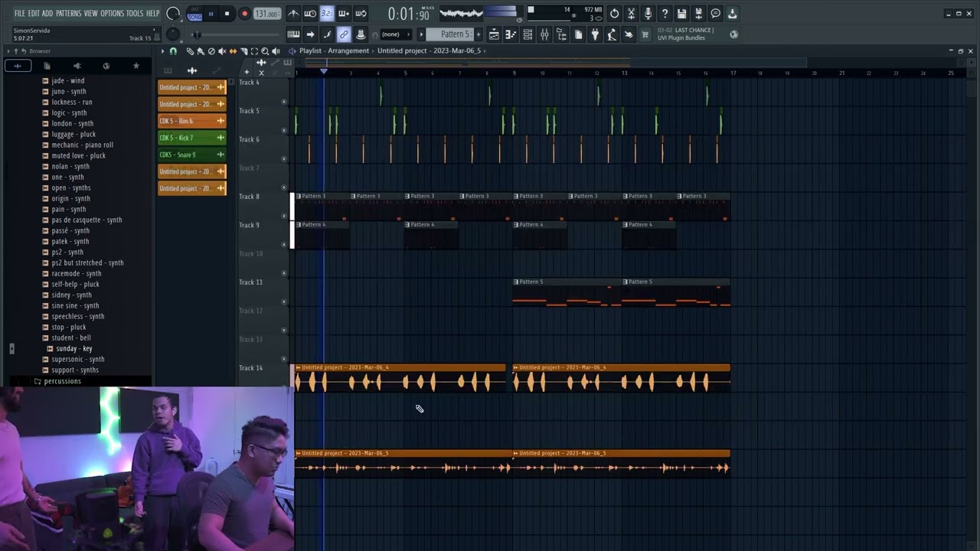980x551 pixels.
Task: Open the TOOLS menu
Action: click(135, 13)
